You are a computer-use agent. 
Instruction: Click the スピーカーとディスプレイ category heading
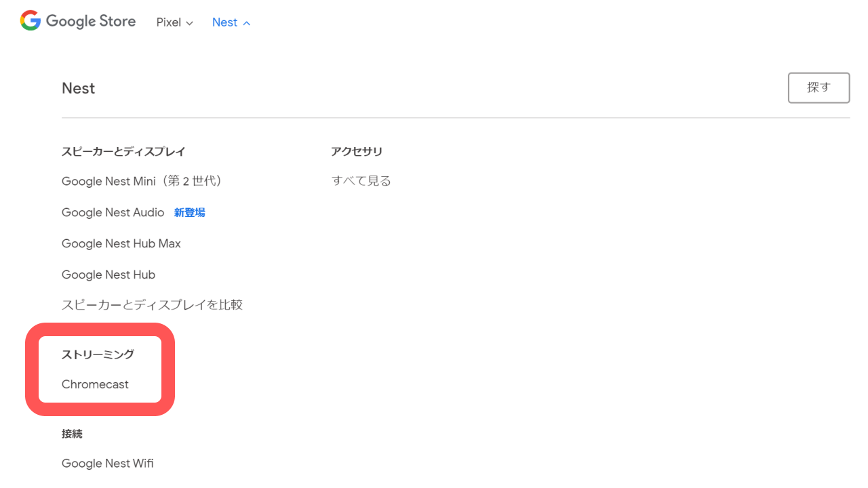123,151
